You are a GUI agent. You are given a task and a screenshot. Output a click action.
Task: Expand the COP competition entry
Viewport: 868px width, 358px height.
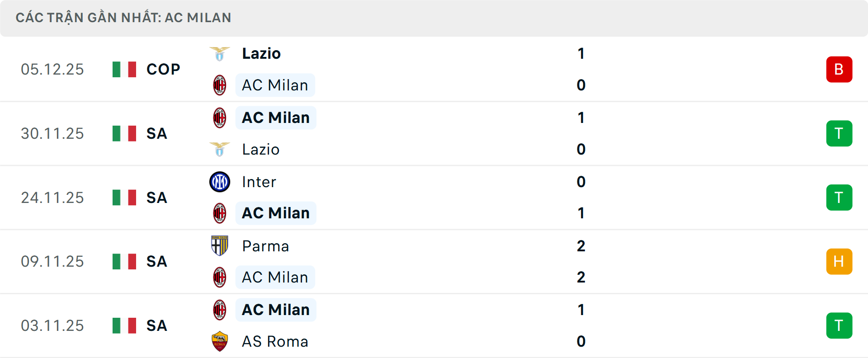coord(162,69)
